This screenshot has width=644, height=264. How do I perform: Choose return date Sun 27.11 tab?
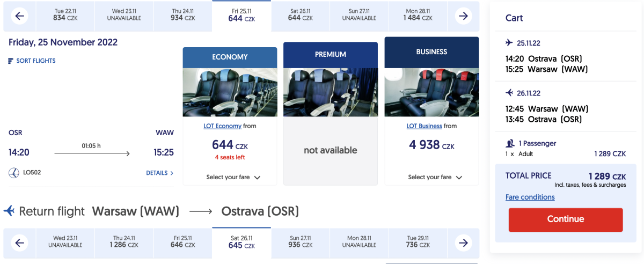point(300,242)
